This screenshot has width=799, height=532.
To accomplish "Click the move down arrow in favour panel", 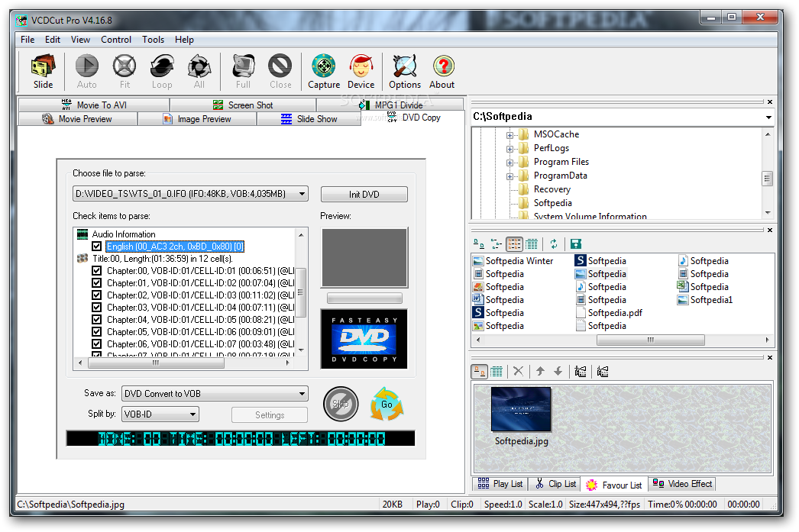I will tap(558, 372).
